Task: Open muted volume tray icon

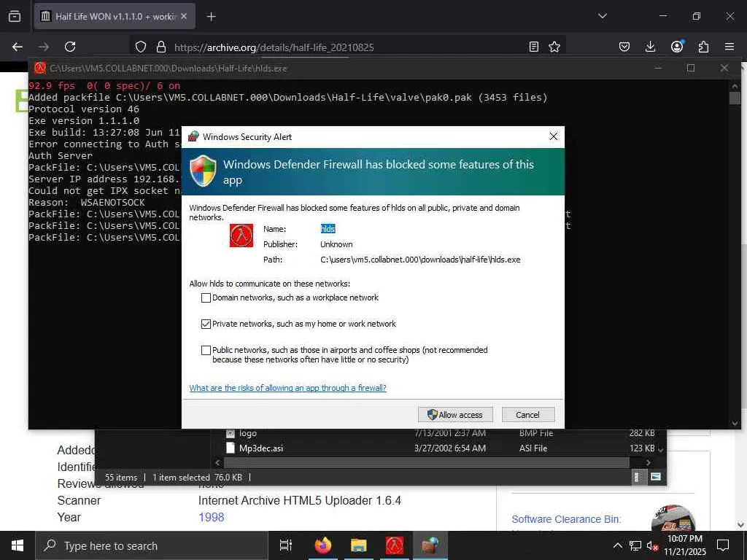Action: pos(651,545)
